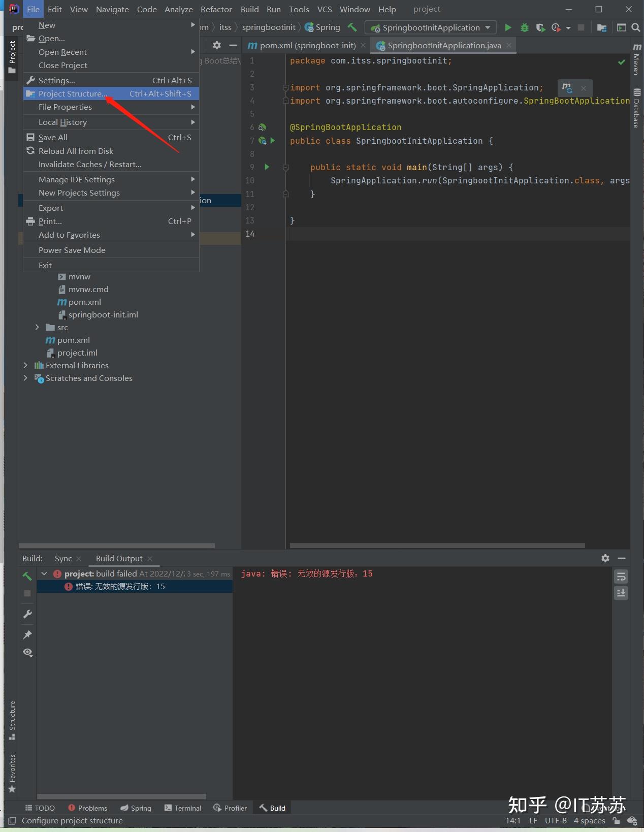Open the SpringbootInitApplication run configuration dropdown
644x832 pixels.
pos(431,27)
